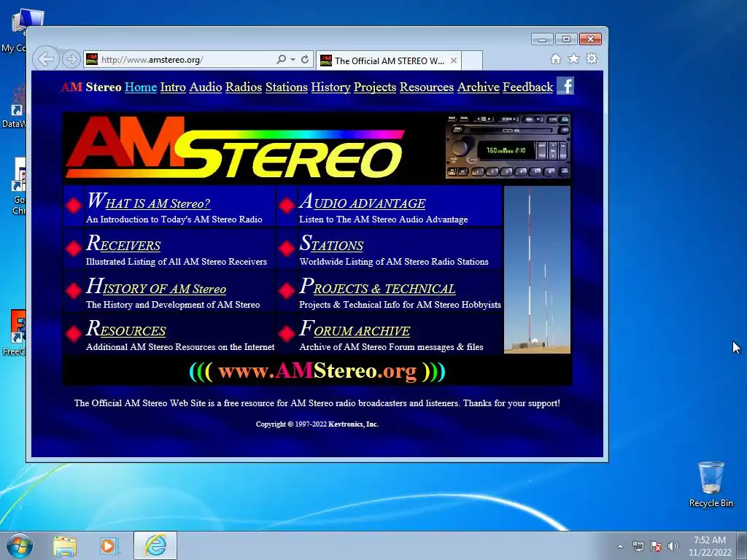Open the 'What Is AM Stereo?' link
Viewport: 747px width, 560px height.
148,201
